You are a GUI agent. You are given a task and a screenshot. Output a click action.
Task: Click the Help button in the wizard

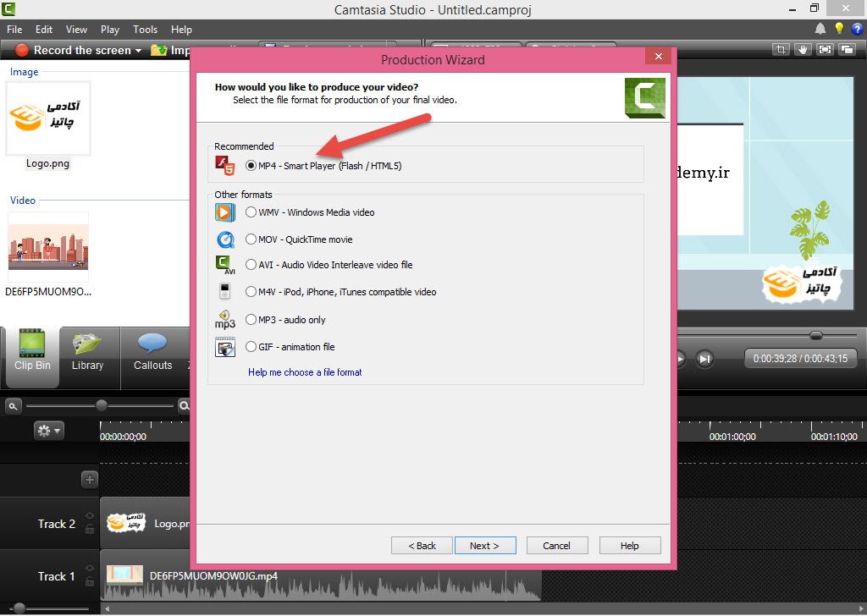(630, 545)
